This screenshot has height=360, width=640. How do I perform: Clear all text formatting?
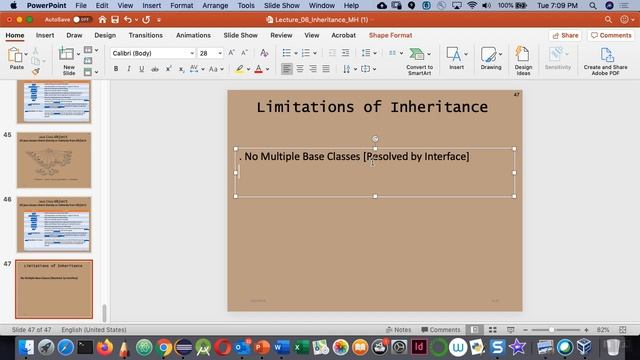264,53
